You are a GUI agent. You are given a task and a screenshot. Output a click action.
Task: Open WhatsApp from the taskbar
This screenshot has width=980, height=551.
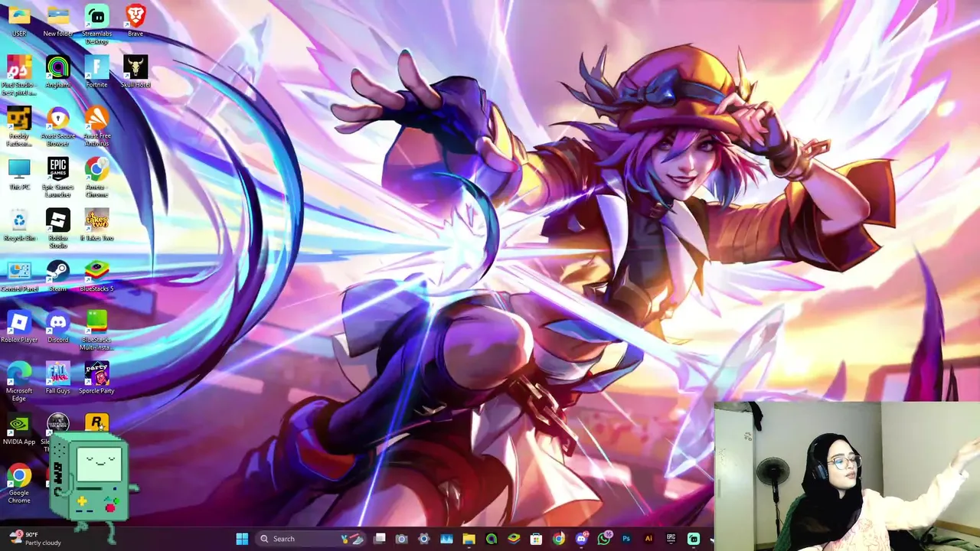(x=603, y=539)
